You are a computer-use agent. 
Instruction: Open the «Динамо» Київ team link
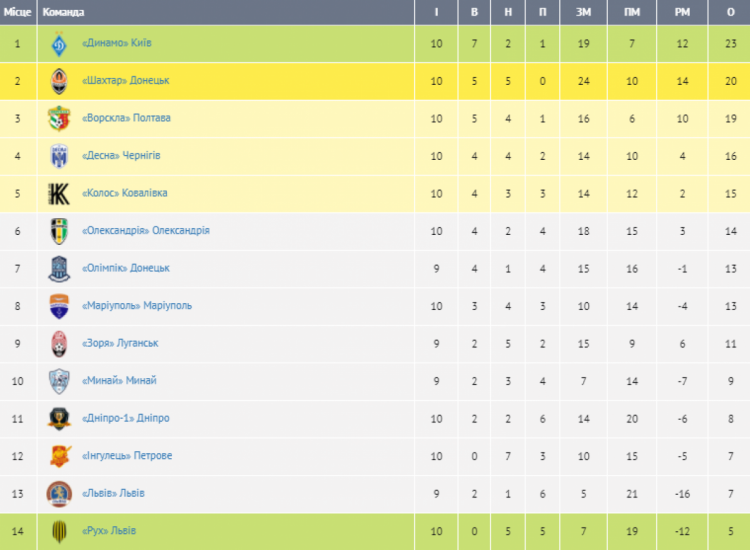coord(117,43)
